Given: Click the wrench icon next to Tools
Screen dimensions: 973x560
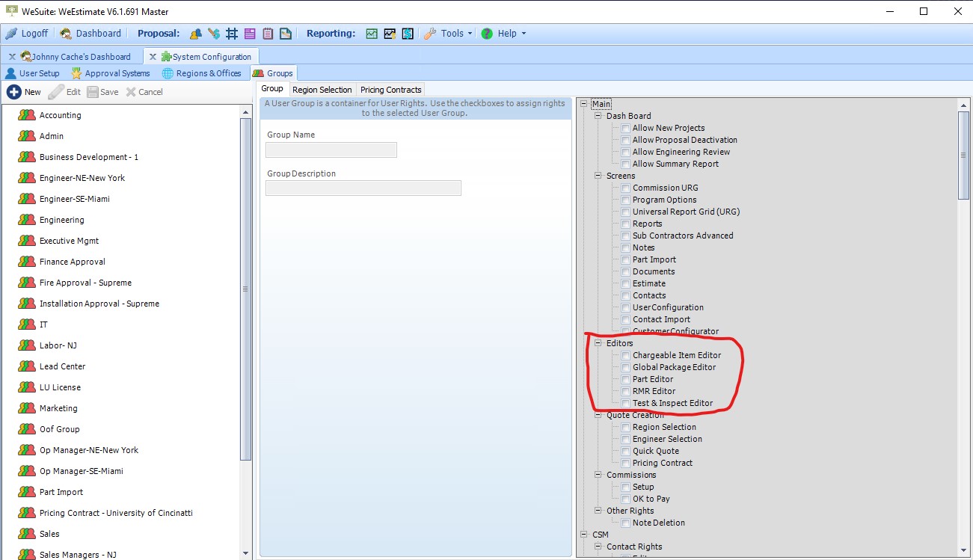Looking at the screenshot, I should click(431, 33).
